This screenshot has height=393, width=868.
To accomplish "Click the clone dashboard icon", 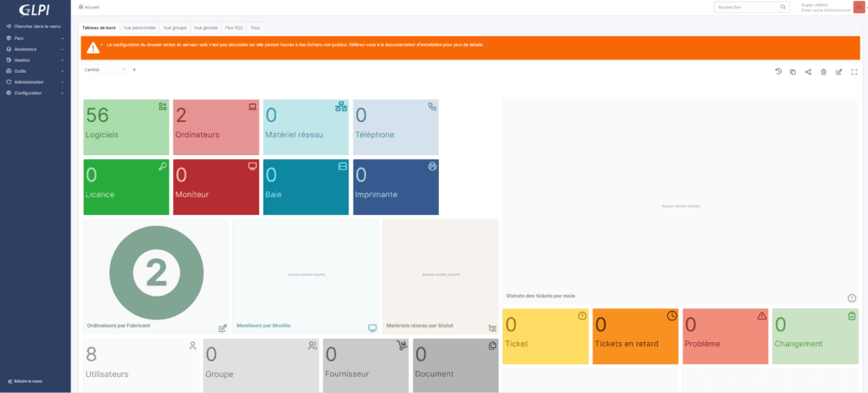I will click(x=793, y=72).
